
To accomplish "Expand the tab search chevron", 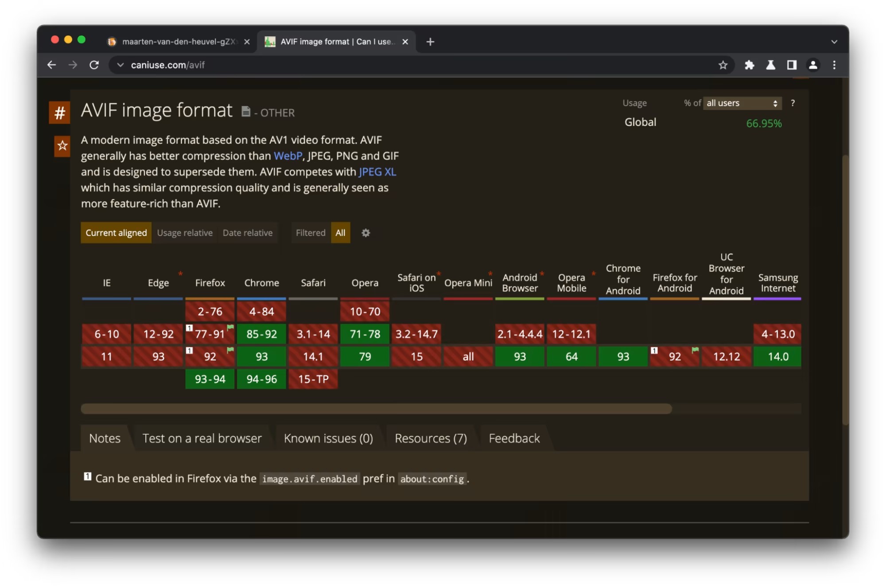I will (834, 42).
